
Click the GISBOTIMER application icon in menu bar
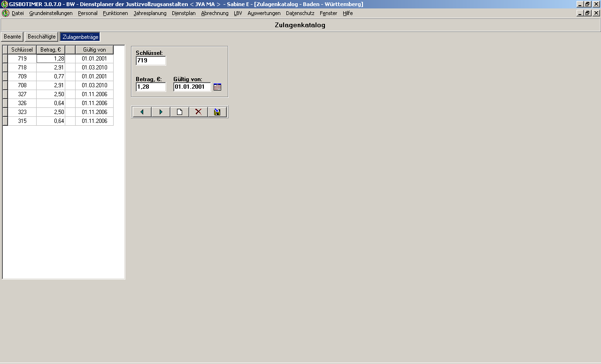point(6,13)
